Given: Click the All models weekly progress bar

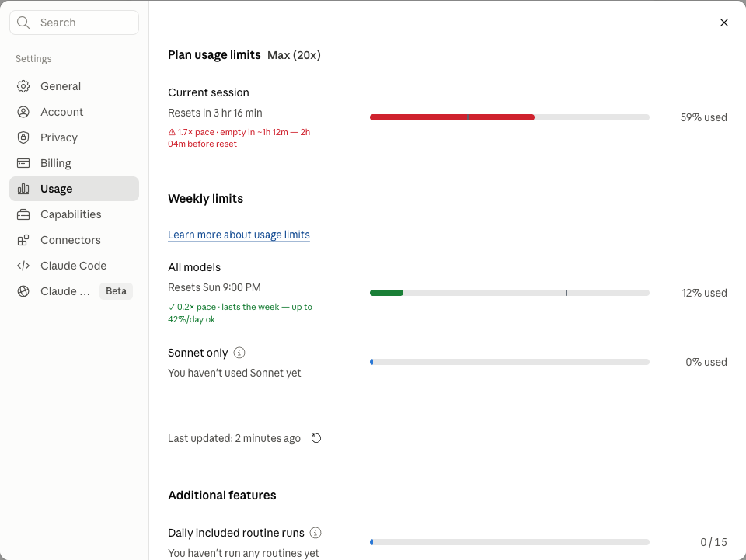Looking at the screenshot, I should pos(510,293).
